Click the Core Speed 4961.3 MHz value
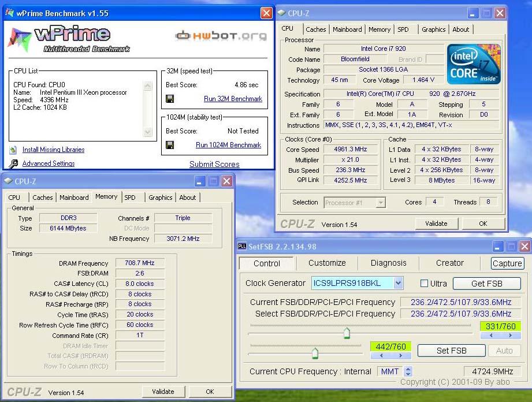This screenshot has height=402, width=532. pos(351,149)
